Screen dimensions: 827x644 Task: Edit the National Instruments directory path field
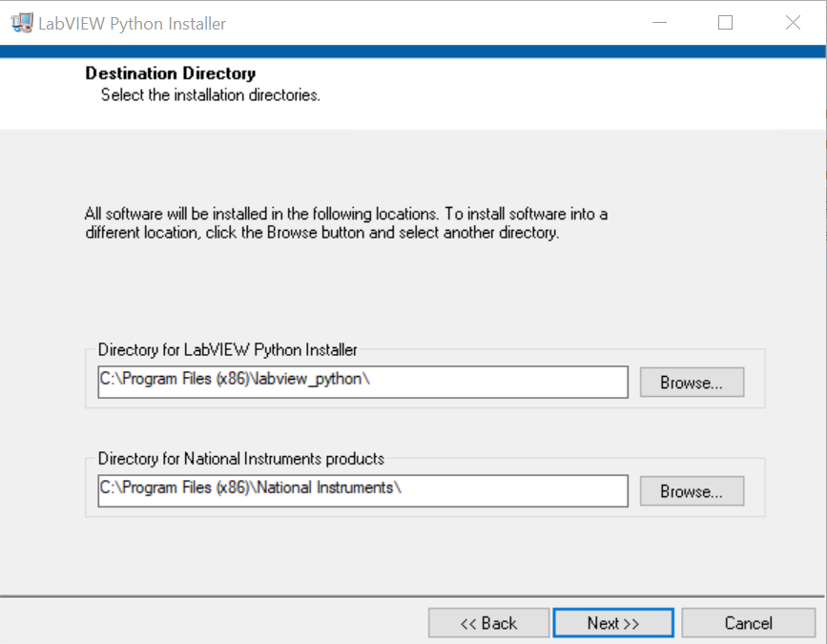click(x=362, y=490)
